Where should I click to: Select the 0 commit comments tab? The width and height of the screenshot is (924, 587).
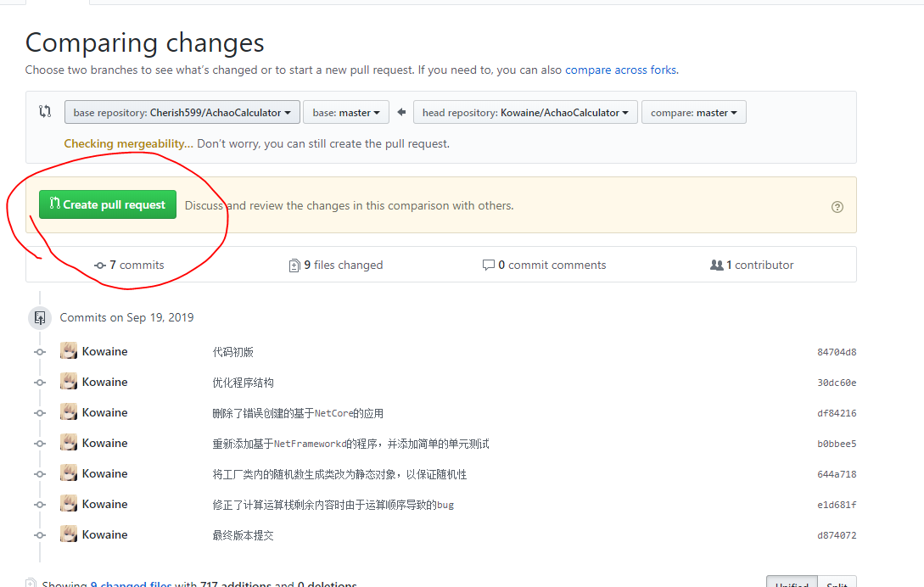pos(544,266)
